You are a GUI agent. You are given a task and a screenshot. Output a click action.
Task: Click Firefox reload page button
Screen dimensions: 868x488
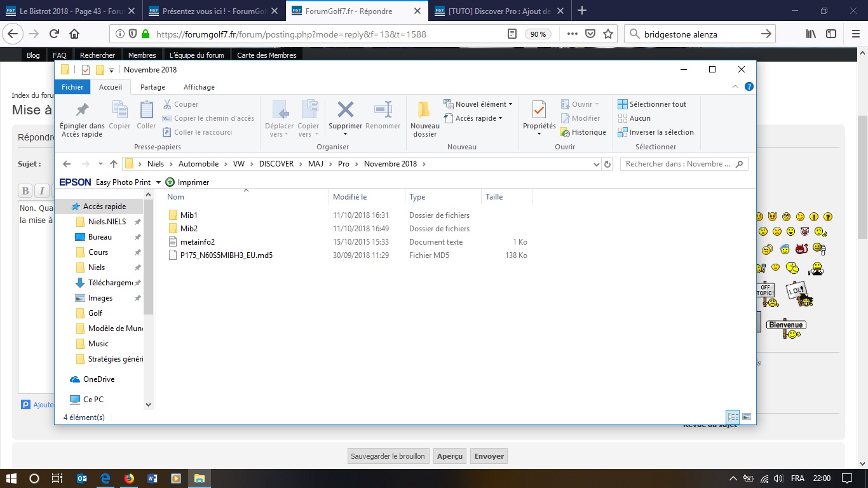54,34
